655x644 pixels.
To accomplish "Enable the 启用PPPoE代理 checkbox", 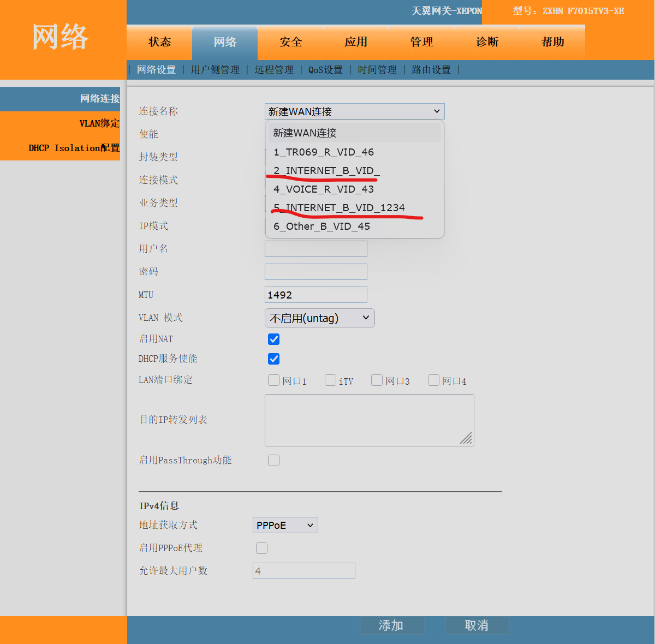I will pos(262,548).
